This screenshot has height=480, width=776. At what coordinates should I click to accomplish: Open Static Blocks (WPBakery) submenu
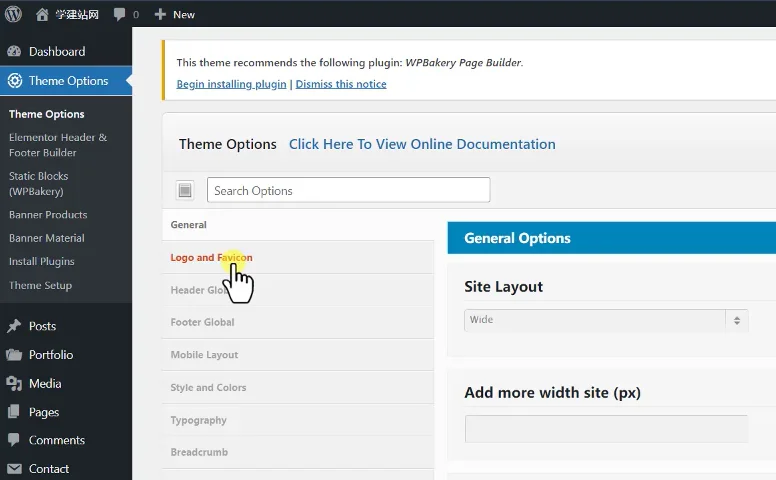point(39,184)
